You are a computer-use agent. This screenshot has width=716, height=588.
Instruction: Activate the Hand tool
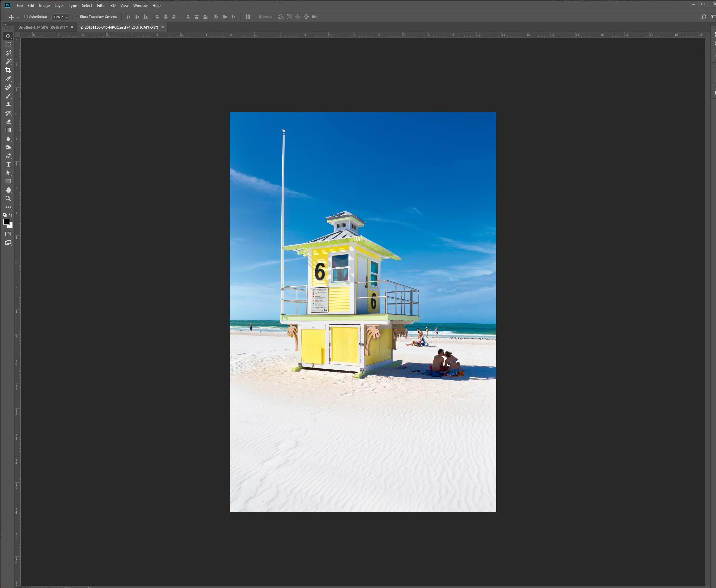click(8, 190)
